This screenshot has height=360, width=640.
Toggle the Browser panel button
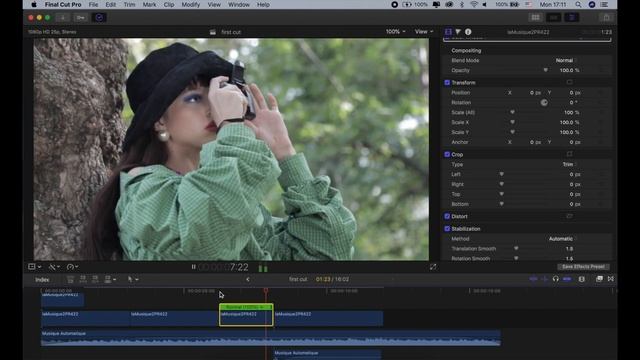coord(535,18)
